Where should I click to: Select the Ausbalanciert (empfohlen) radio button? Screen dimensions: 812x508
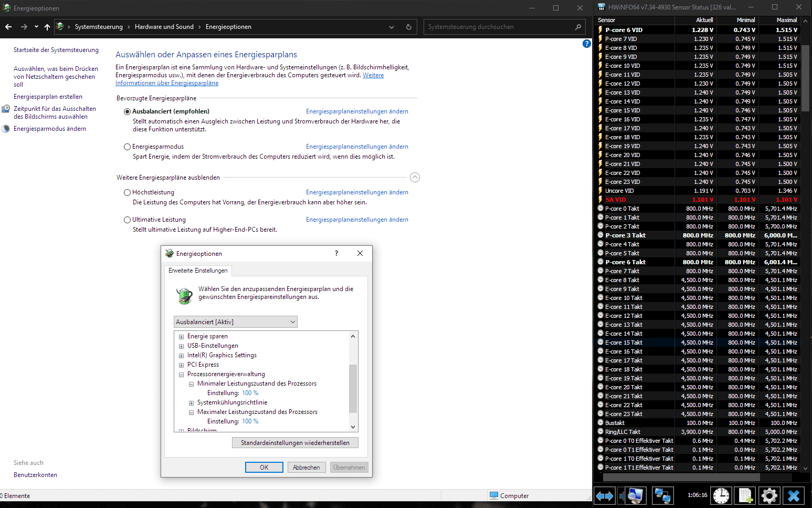pos(127,111)
